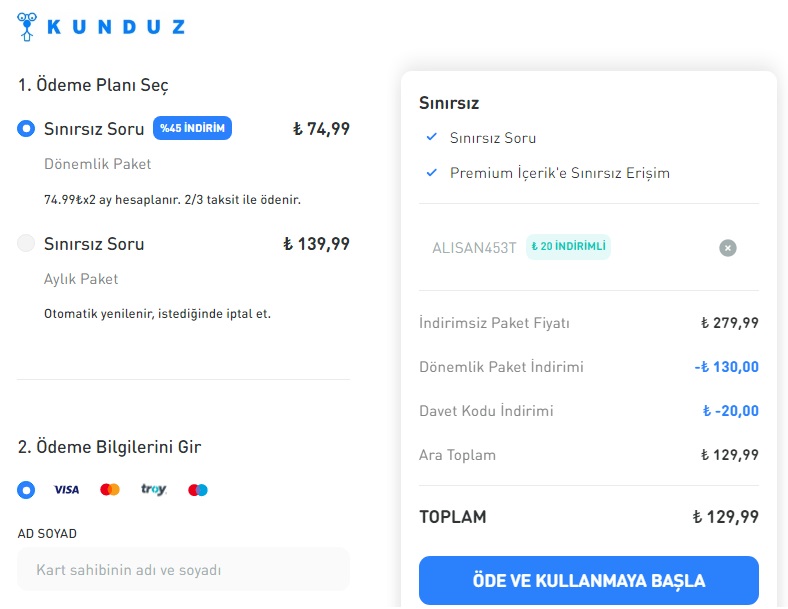Click the ₺ 74,99 Dönemlik Paket price

pos(322,129)
